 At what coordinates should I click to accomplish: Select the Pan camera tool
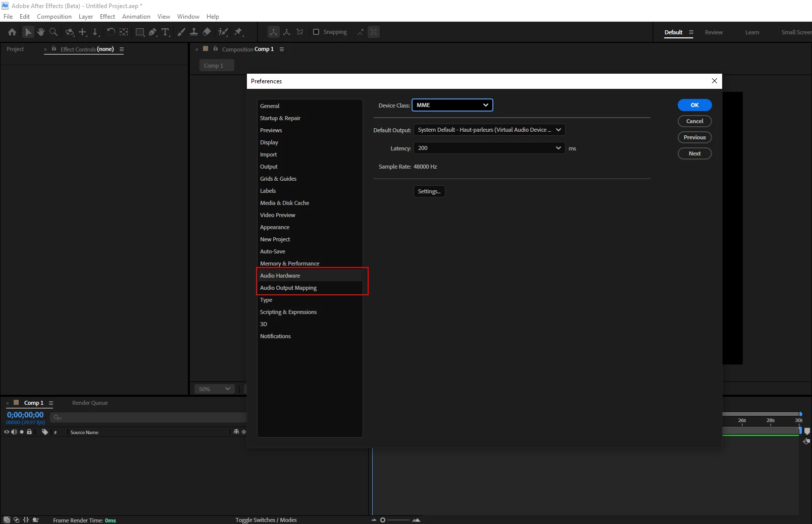83,32
